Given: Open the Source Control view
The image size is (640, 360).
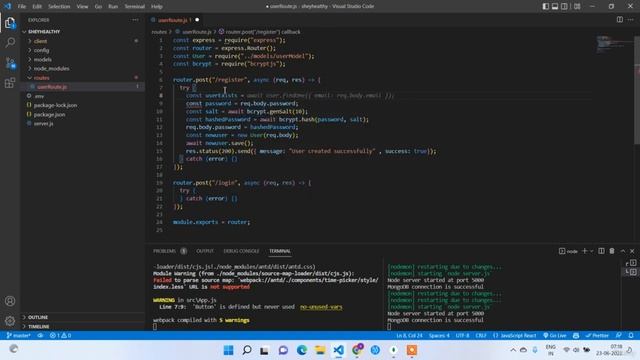Looking at the screenshot, I should (10, 63).
